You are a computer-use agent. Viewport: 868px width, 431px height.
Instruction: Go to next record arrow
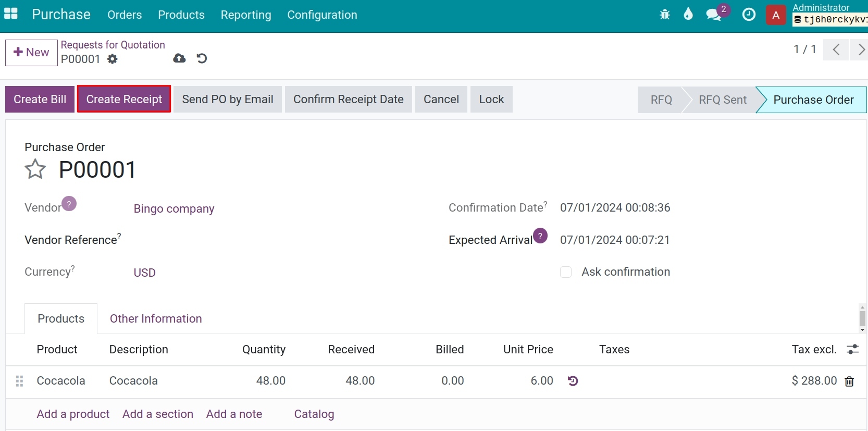coord(860,50)
